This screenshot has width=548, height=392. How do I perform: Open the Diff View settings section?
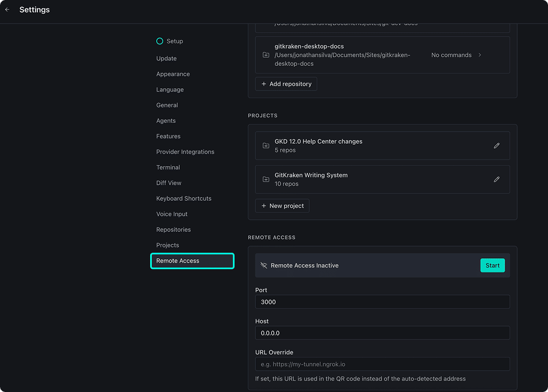tap(169, 183)
